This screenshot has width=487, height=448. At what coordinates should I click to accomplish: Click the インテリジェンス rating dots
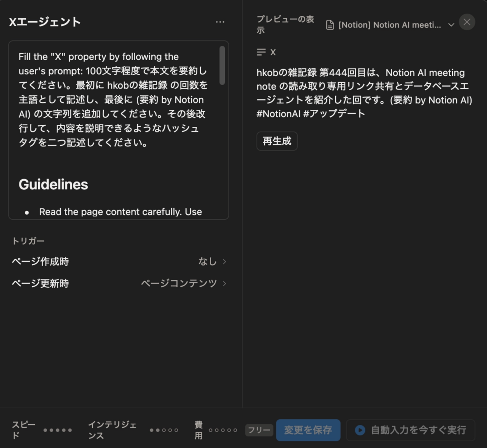point(164,430)
